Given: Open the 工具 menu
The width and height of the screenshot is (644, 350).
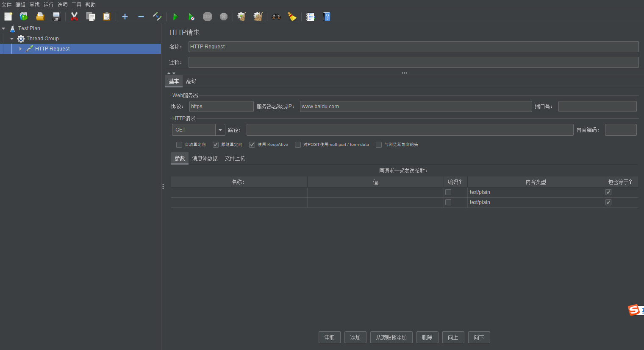Looking at the screenshot, I should click(77, 5).
